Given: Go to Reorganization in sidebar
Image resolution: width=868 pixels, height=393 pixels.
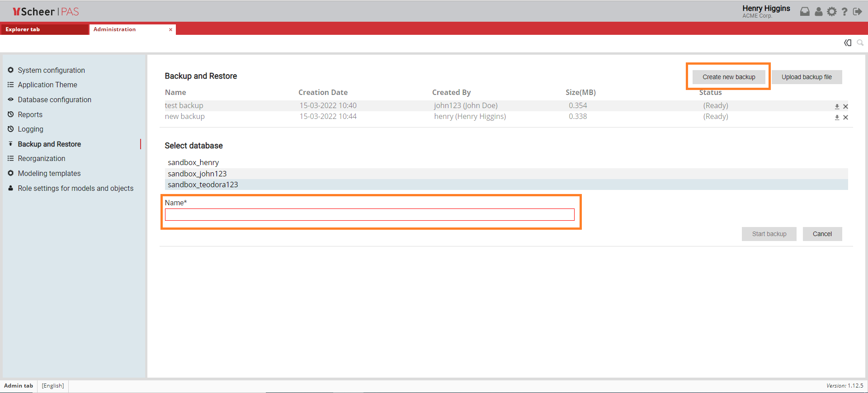Looking at the screenshot, I should (41, 158).
